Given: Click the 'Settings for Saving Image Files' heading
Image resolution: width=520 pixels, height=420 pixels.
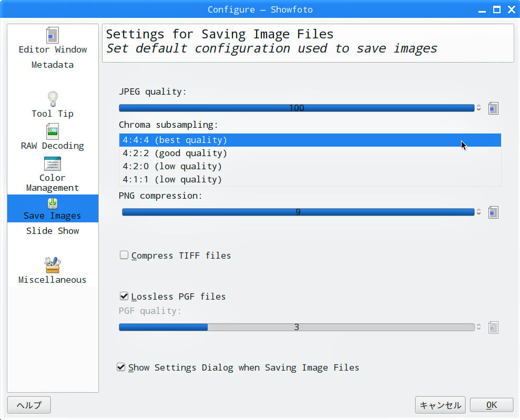Looking at the screenshot, I should (220, 34).
